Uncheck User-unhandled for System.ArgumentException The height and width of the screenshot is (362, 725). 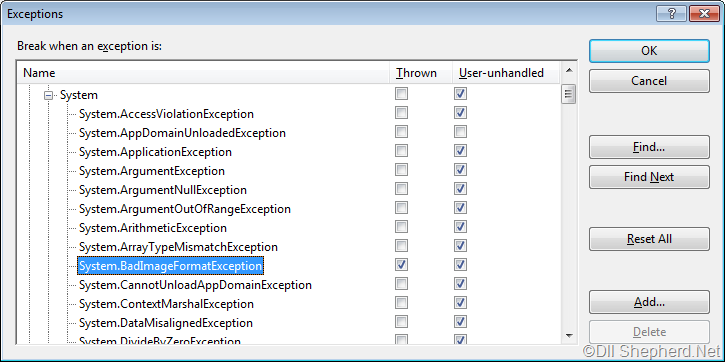460,170
